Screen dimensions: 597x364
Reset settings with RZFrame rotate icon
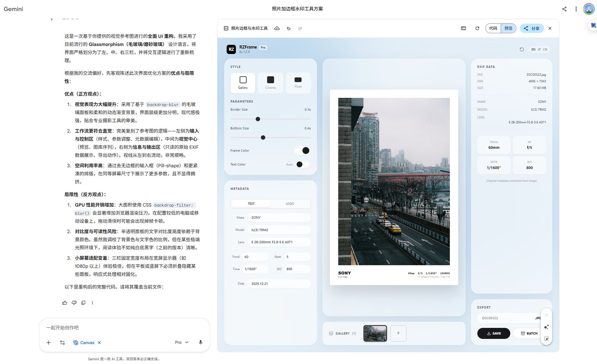522,50
